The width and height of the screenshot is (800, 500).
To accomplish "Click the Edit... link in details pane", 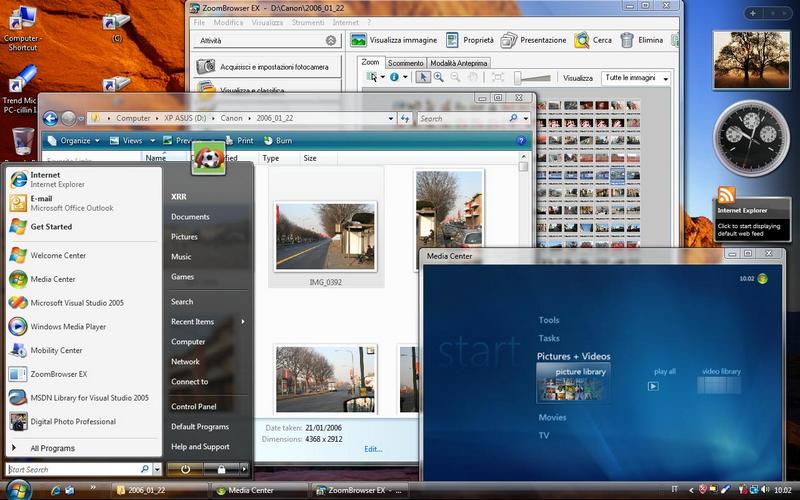I will [x=373, y=449].
